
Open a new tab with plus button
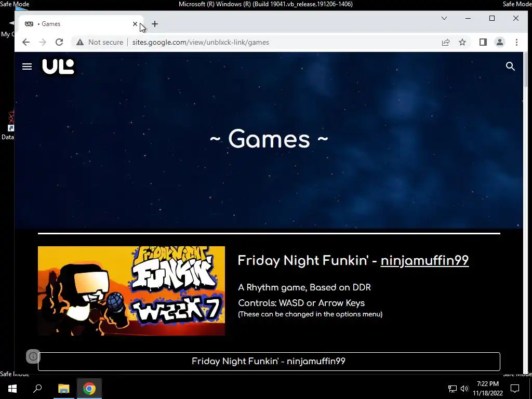click(155, 24)
